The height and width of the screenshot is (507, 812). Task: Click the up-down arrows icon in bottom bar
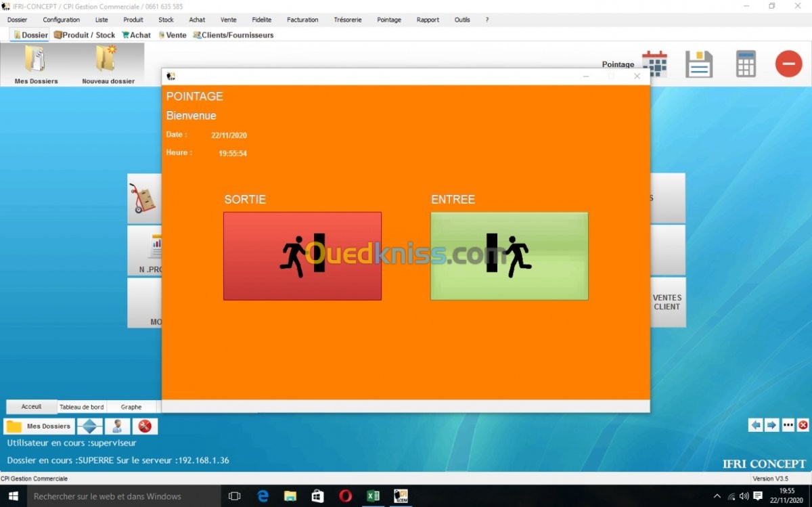click(89, 426)
